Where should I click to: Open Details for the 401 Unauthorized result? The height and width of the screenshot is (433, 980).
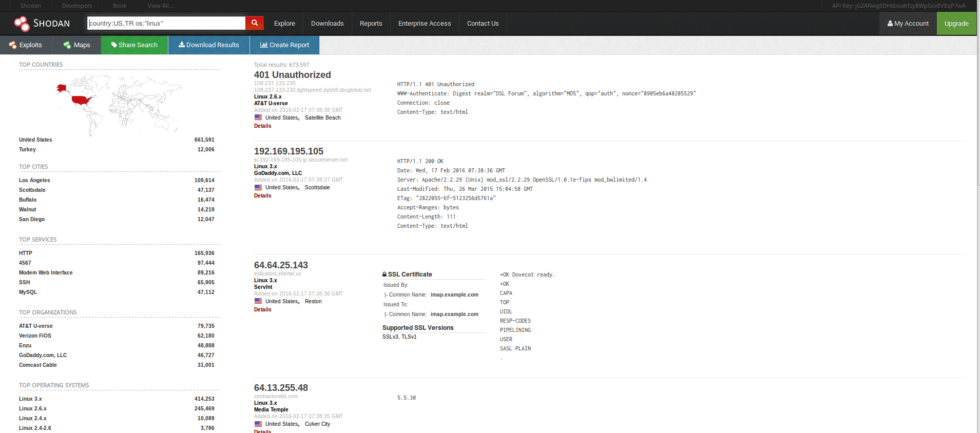(x=262, y=126)
